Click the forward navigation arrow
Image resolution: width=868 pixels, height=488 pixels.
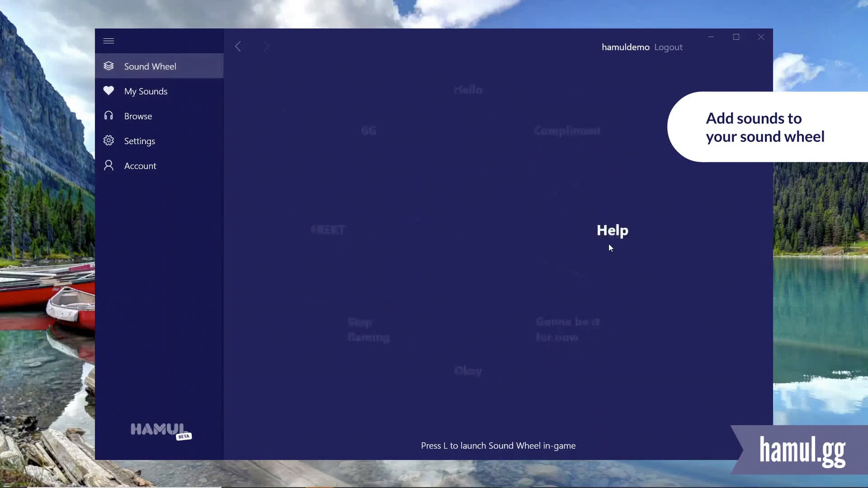(267, 46)
